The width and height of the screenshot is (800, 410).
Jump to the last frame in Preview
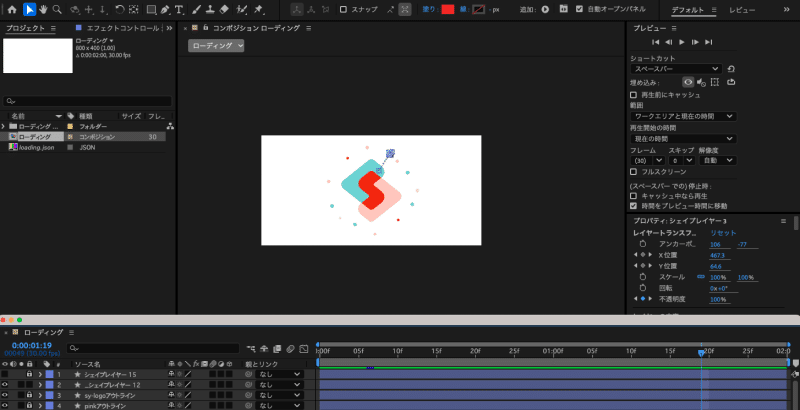[708, 42]
